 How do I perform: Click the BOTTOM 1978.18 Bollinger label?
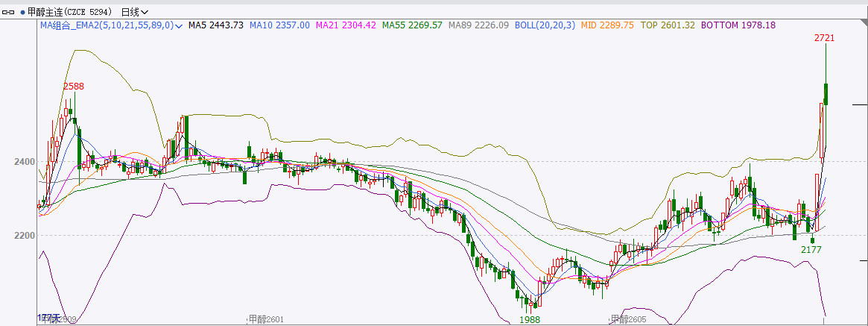738,25
